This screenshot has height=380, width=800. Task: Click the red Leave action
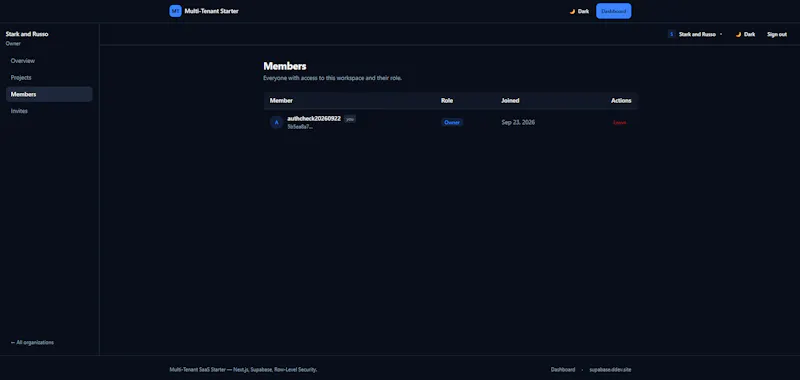pyautogui.click(x=619, y=122)
